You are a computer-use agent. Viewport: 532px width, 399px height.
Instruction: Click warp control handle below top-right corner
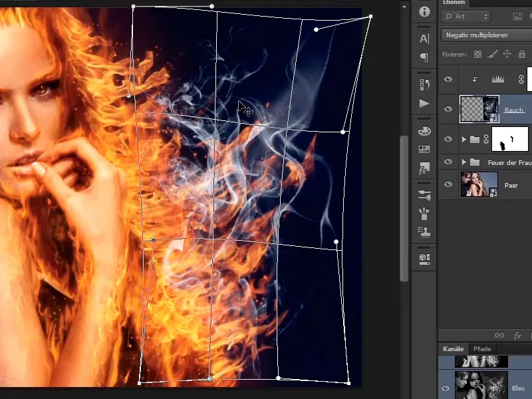tap(342, 132)
